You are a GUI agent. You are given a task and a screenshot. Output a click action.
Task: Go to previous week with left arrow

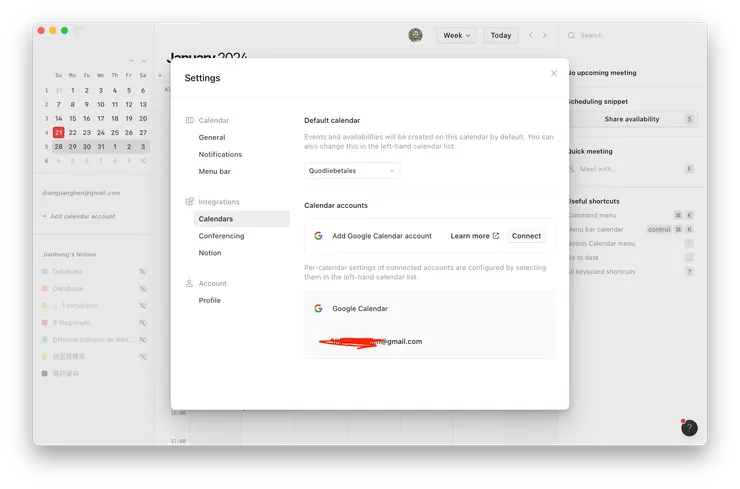tap(530, 35)
